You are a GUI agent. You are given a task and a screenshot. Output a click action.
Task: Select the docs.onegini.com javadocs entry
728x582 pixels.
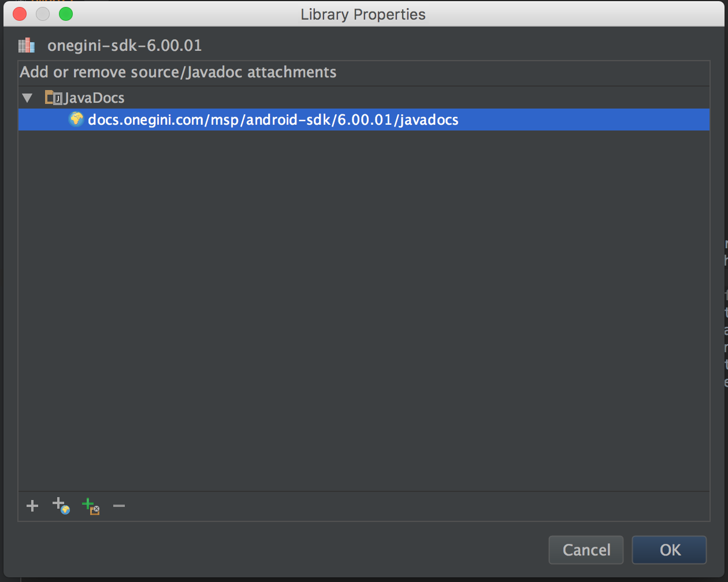coord(273,120)
